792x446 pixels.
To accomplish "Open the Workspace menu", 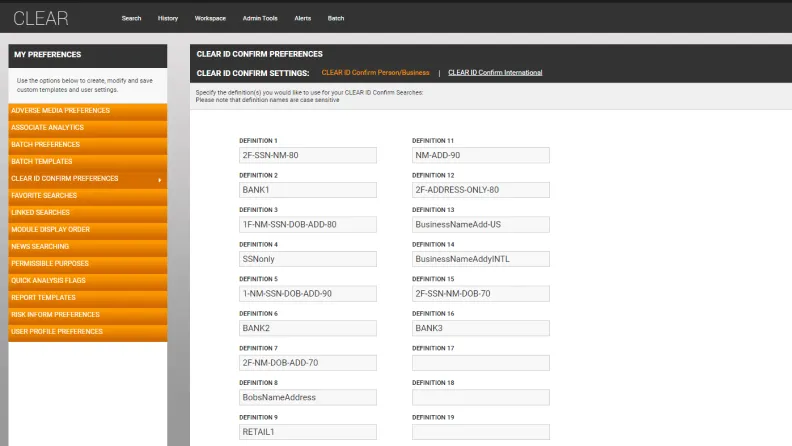I will (x=210, y=18).
